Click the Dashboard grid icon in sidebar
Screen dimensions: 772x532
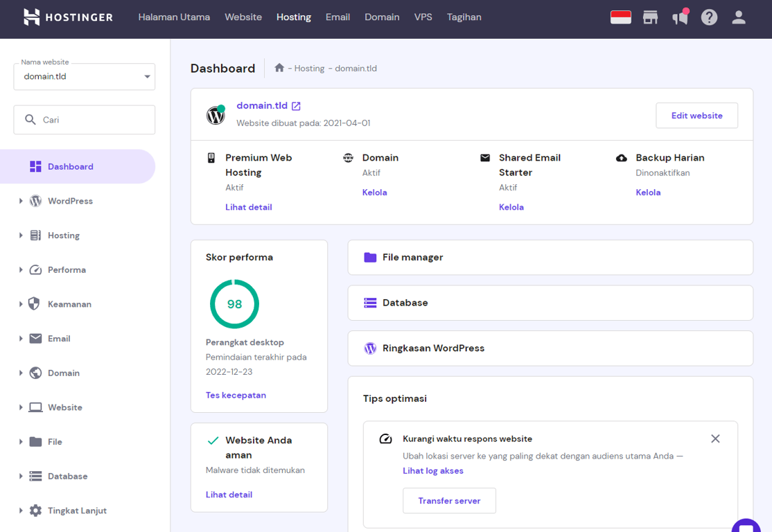click(x=35, y=166)
